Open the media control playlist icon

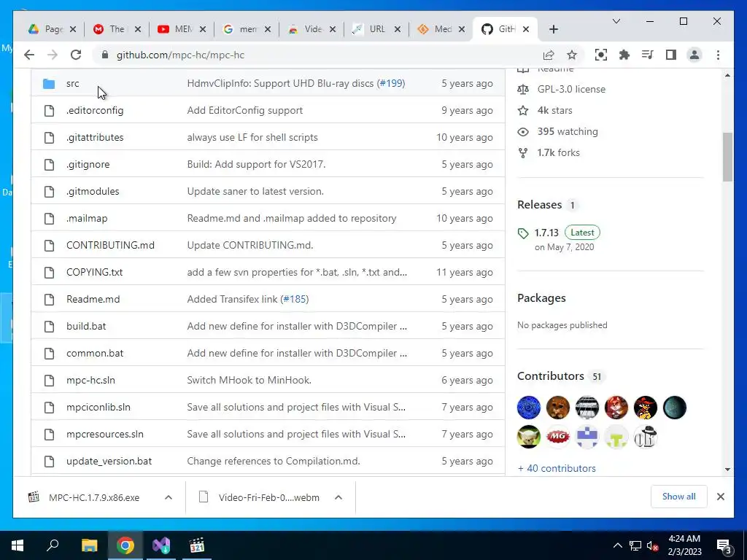point(647,55)
